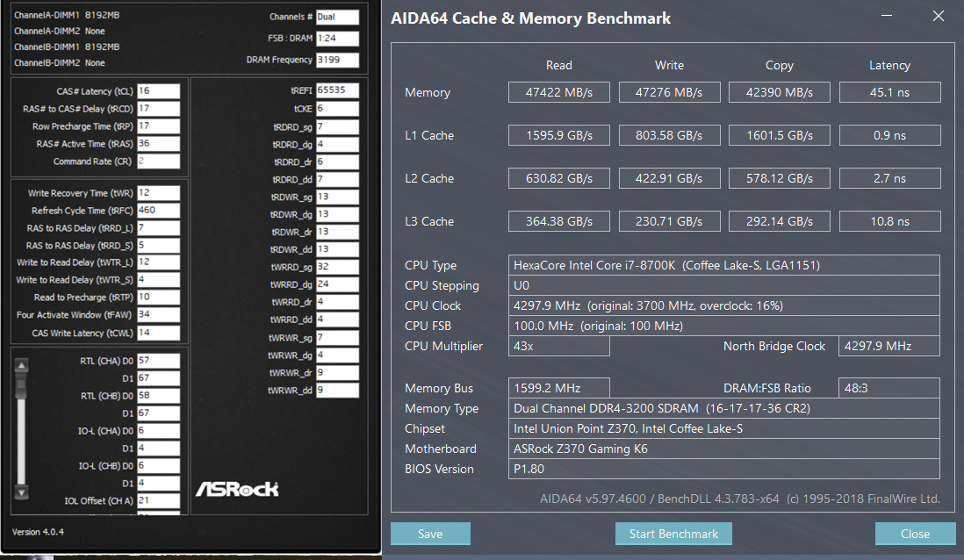
Task: Click L2 Cache Write value 422.91 GB/s
Action: (x=669, y=178)
